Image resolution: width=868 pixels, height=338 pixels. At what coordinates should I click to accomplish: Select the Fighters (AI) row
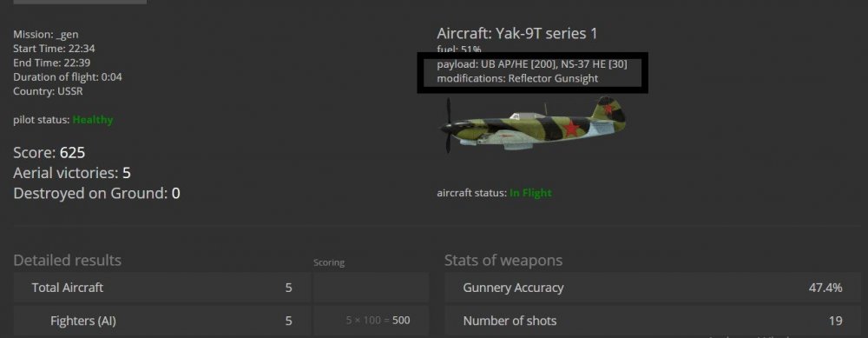[161, 321]
